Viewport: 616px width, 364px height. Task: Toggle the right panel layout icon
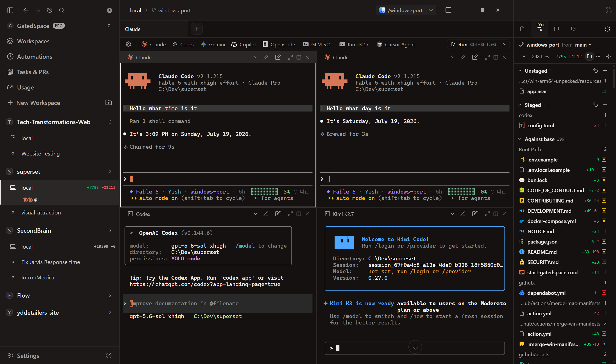click(x=448, y=10)
